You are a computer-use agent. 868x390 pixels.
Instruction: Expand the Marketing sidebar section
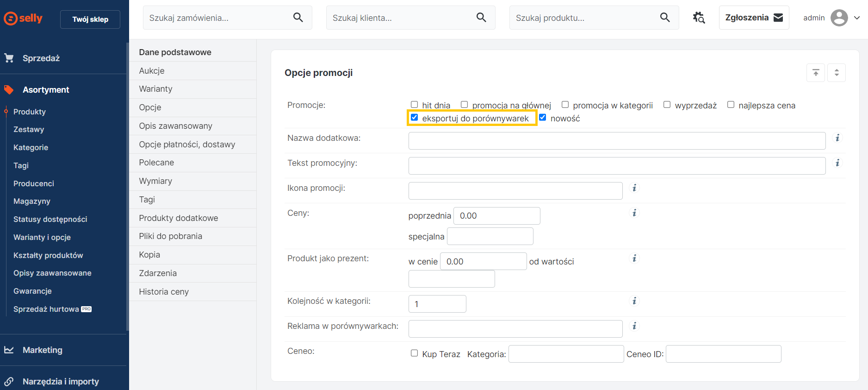[x=43, y=350]
